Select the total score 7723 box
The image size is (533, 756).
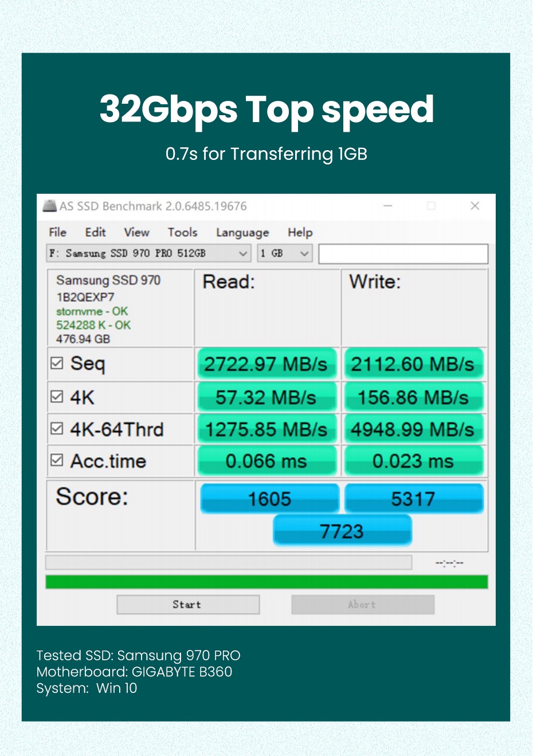click(342, 531)
